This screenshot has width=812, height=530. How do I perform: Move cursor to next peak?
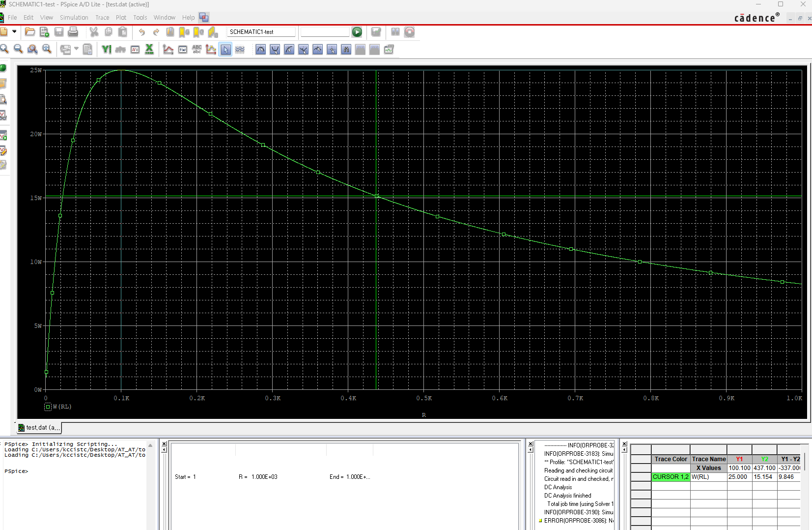tap(261, 49)
